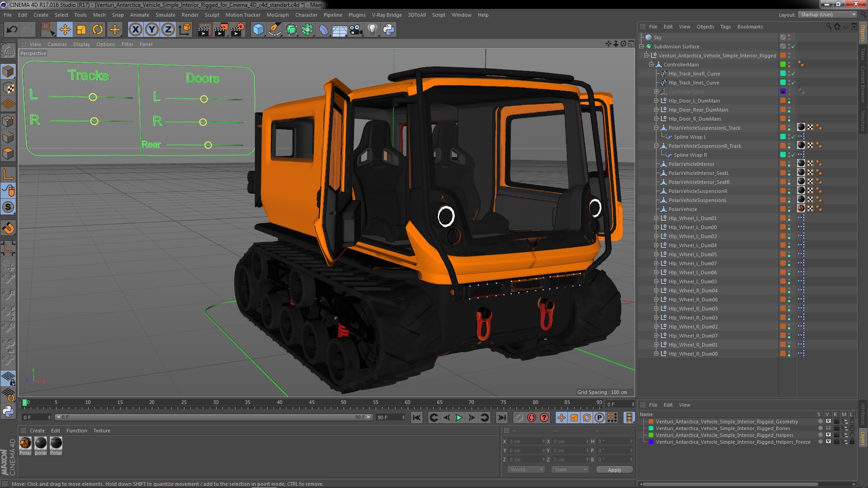Viewport: 868px width, 488px height.
Task: Expand Hlp_Door_L_DumMain node
Action: [656, 101]
